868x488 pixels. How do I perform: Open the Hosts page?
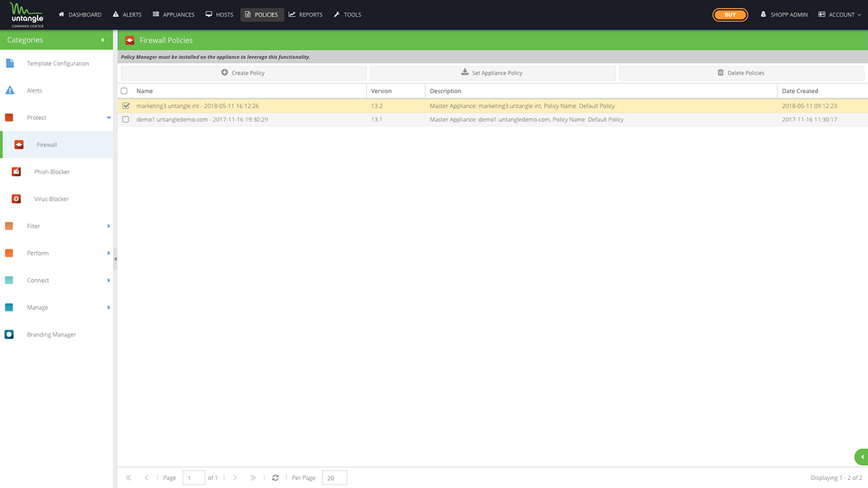click(x=219, y=14)
